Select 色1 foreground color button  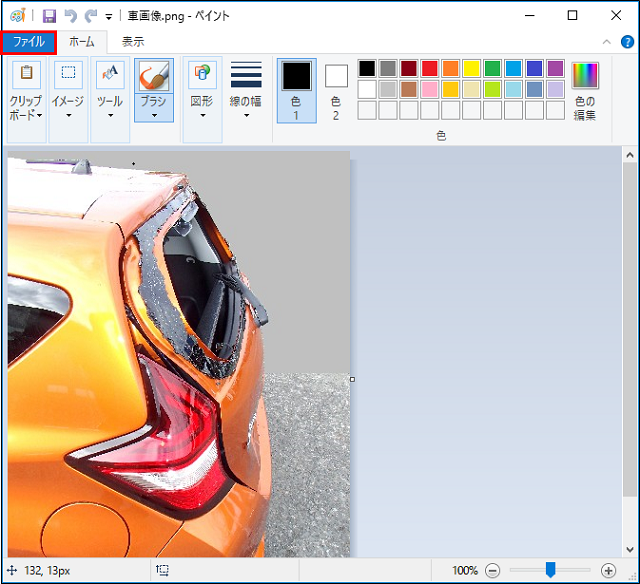297,91
